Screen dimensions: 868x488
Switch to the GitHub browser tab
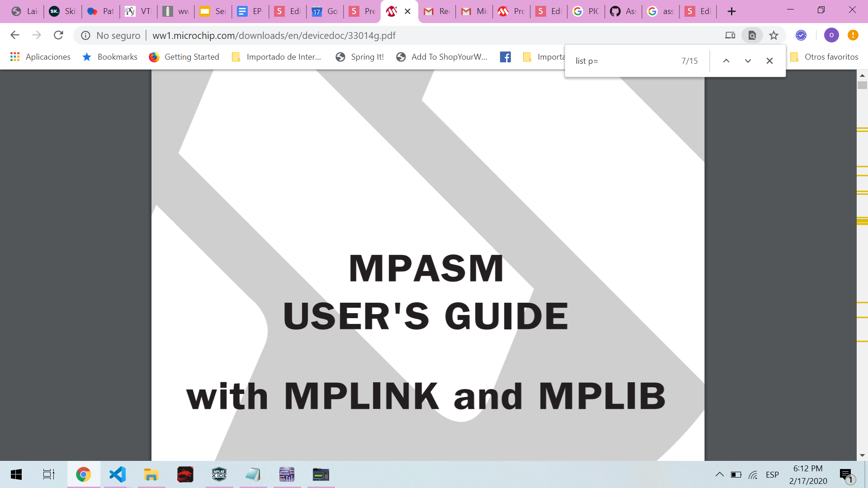623,11
